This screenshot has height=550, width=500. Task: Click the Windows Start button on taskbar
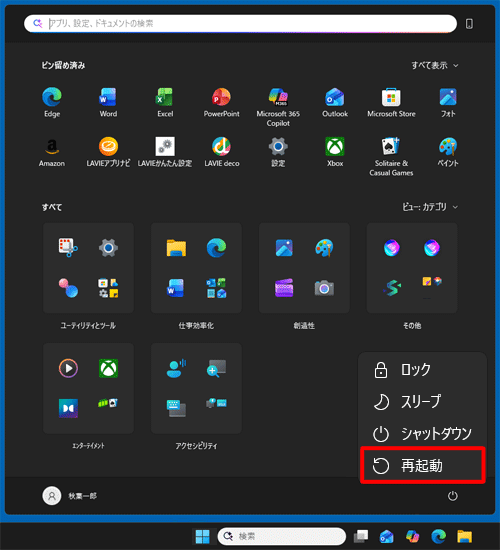click(x=202, y=536)
